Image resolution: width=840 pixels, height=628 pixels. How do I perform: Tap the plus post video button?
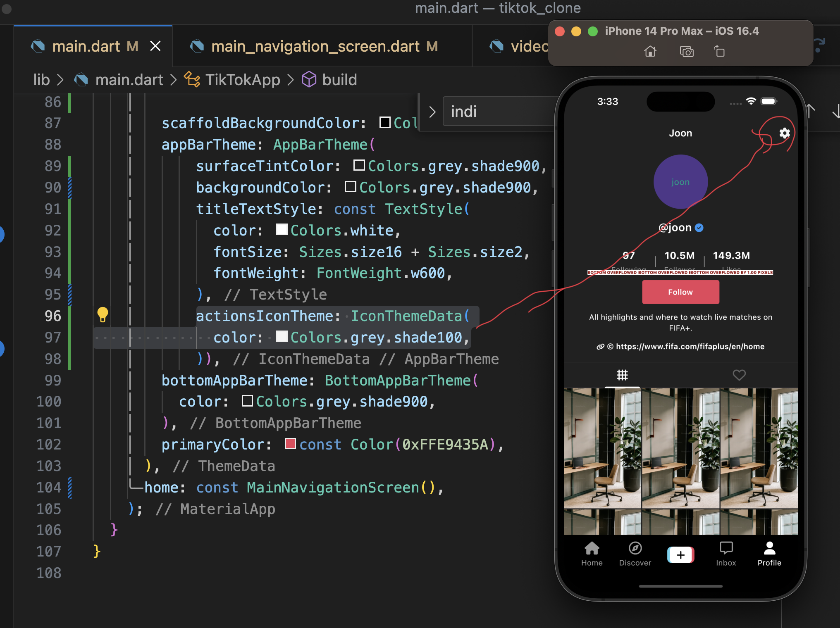pos(680,555)
